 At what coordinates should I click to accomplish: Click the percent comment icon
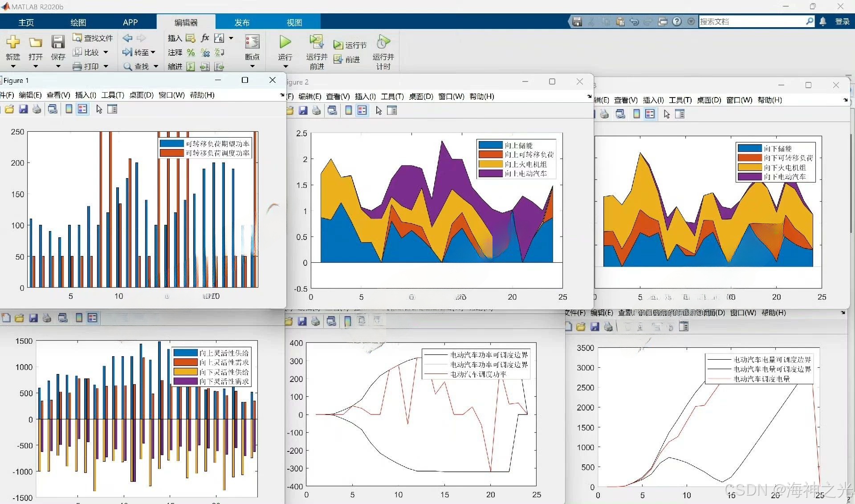191,53
